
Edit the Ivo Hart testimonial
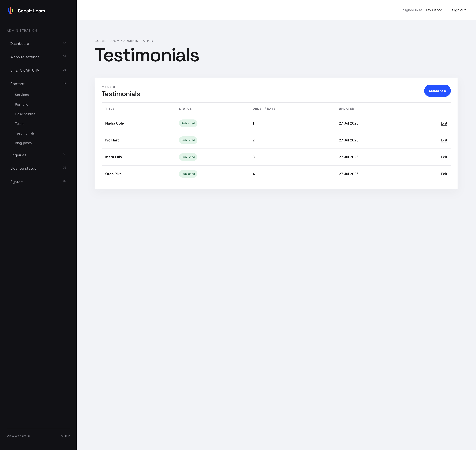[x=444, y=140]
